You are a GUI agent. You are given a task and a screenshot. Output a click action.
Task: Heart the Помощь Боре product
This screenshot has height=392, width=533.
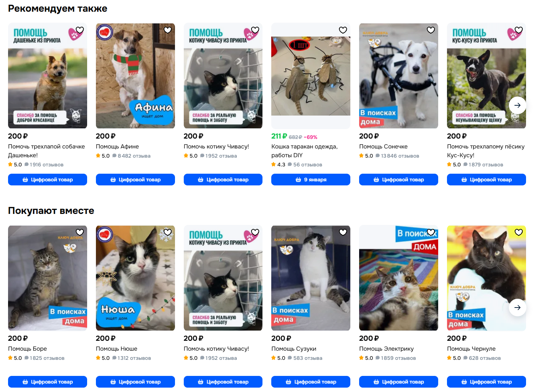[80, 232]
